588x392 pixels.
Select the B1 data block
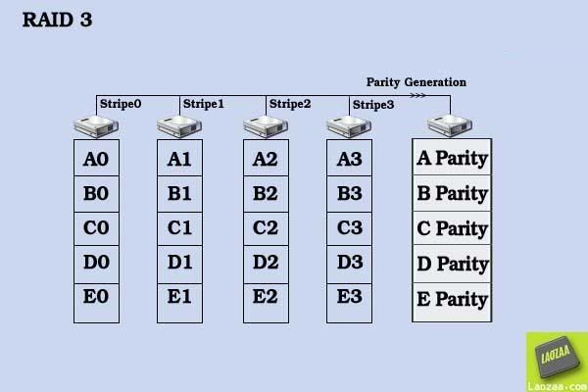coord(179,194)
